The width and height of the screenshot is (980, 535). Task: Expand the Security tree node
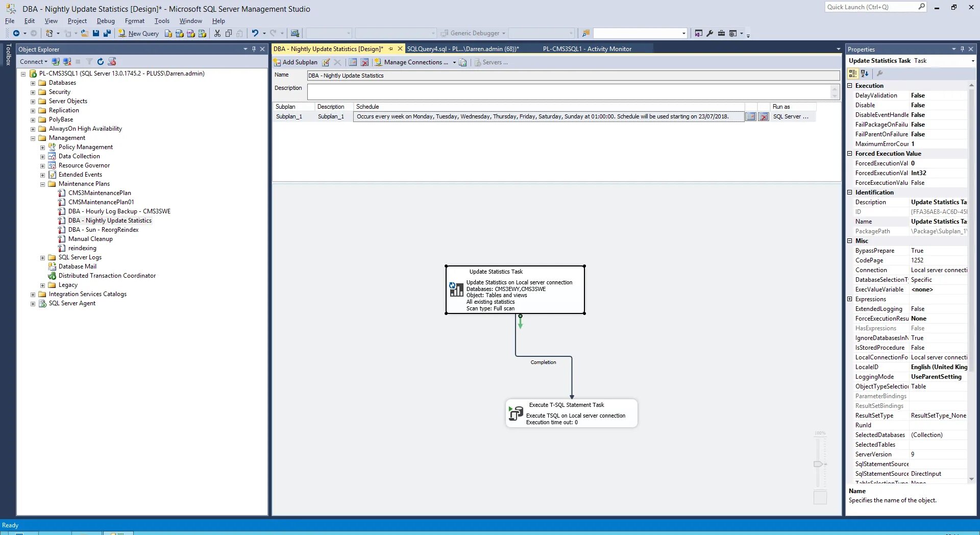pos(33,92)
